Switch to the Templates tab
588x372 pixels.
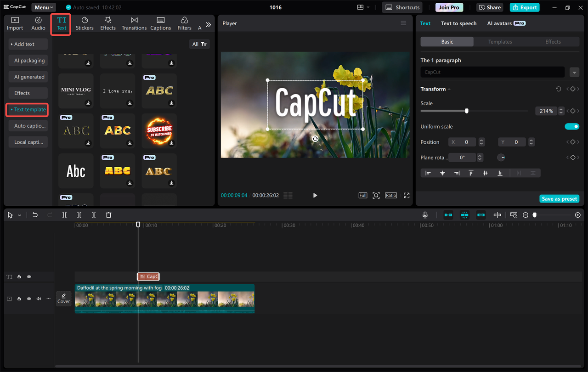(x=500, y=41)
